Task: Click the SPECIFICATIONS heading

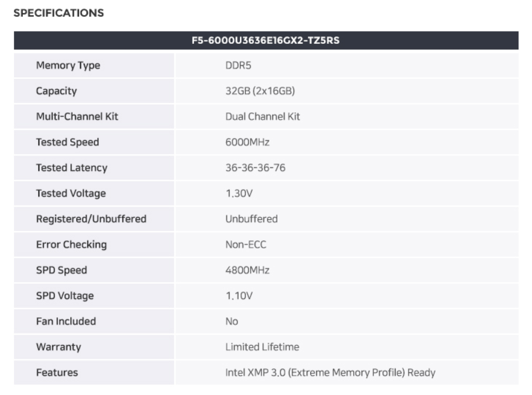Action: pyautogui.click(x=59, y=12)
